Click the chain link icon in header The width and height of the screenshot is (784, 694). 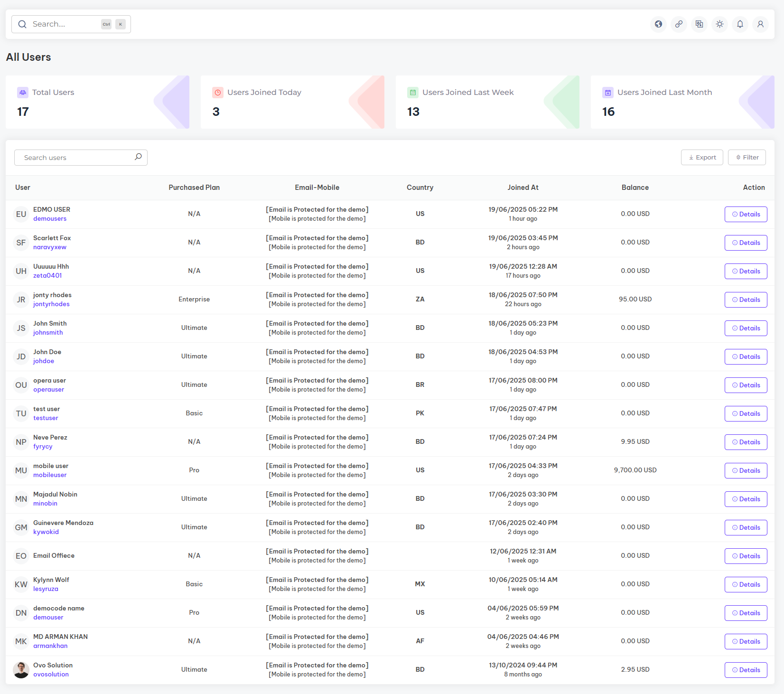point(679,24)
